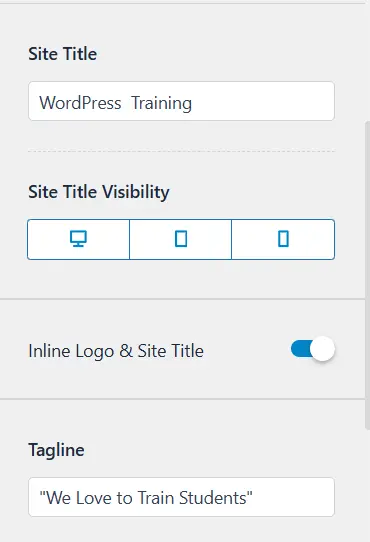Focus the Tagline text field
The height and width of the screenshot is (542, 370).
click(181, 497)
